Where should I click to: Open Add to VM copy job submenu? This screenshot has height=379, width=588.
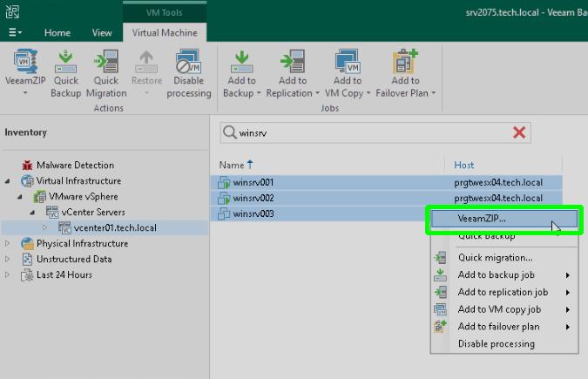[x=504, y=309]
